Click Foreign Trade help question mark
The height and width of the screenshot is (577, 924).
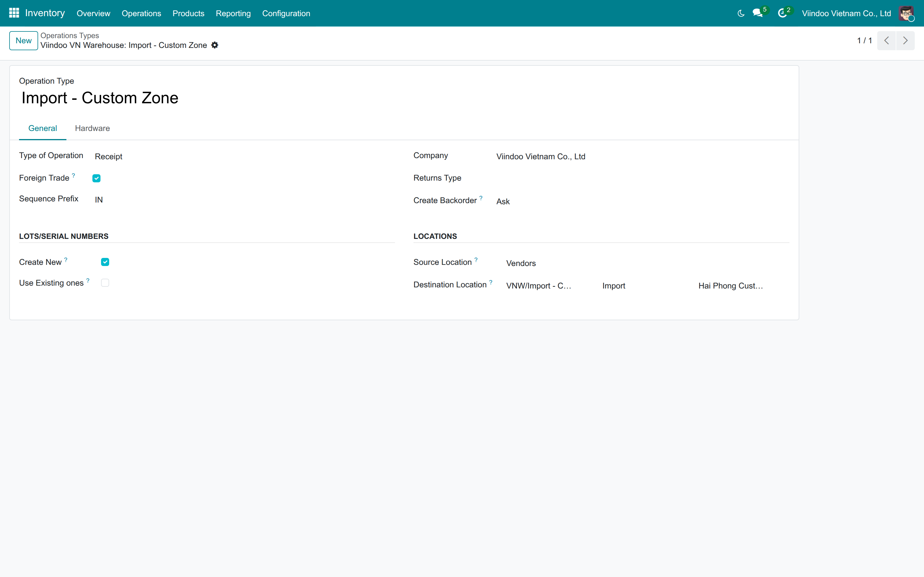point(73,175)
